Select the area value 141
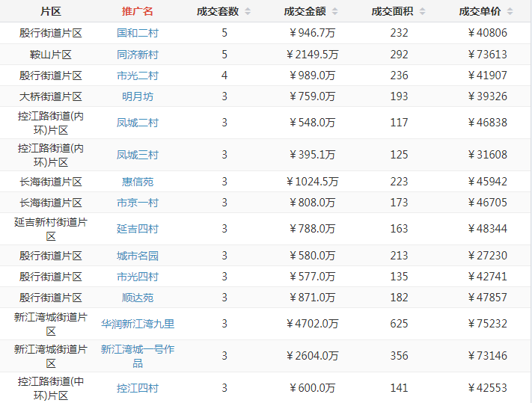This screenshot has width=532, height=403. (399, 388)
